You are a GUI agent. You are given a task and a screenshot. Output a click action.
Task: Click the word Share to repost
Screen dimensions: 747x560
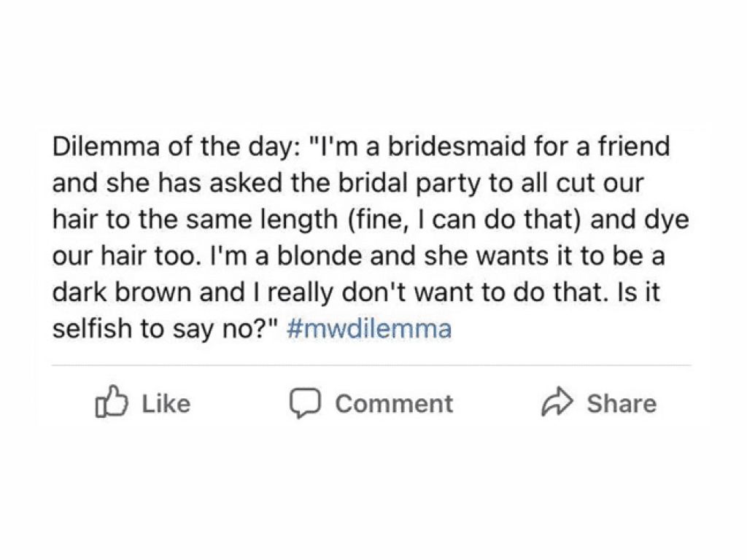point(622,402)
